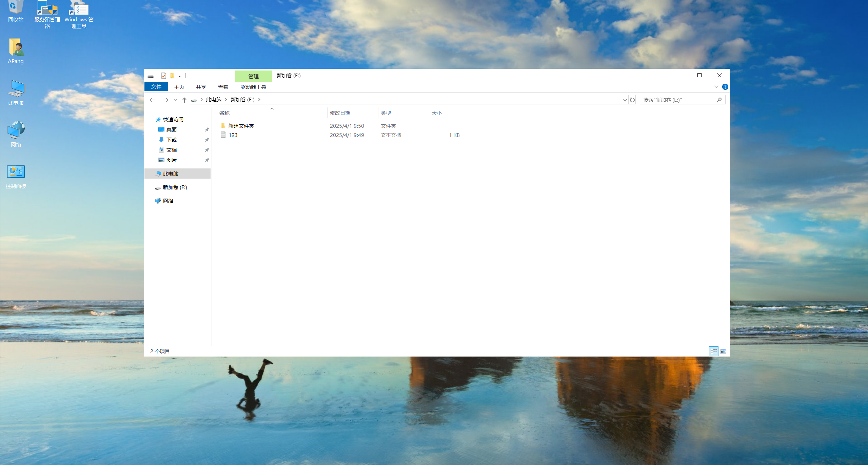Open the 驱动器工具 tab
Viewport: 868px width, 465px height.
click(253, 87)
